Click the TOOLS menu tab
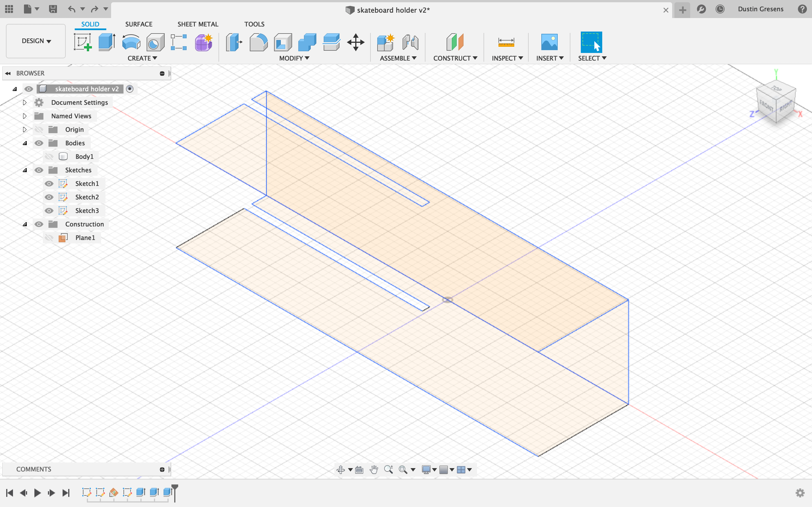The image size is (812, 507). (x=255, y=24)
